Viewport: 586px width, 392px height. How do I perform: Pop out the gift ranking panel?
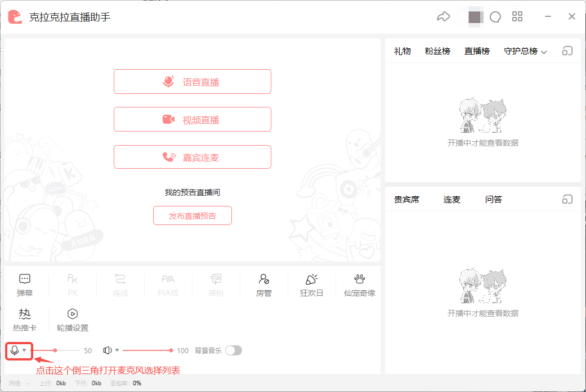[x=567, y=51]
